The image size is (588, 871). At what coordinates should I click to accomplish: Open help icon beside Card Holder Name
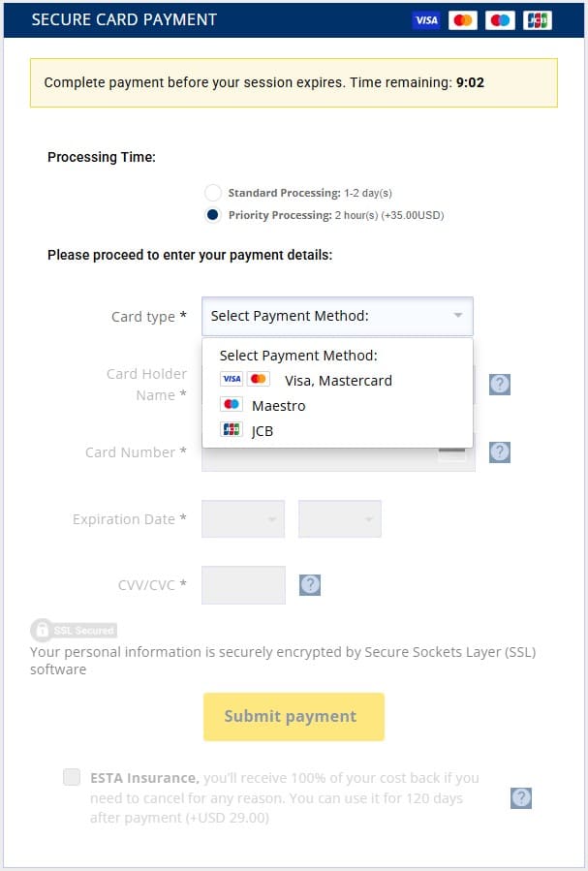click(500, 385)
